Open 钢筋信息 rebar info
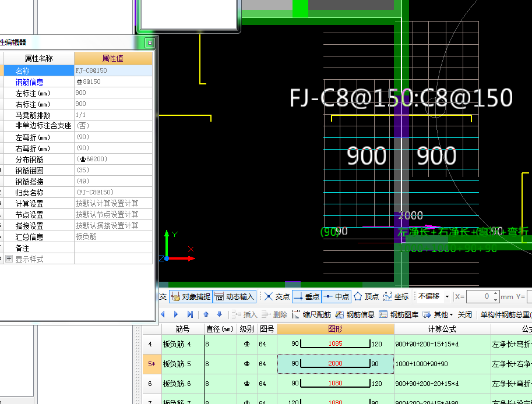532x404 pixels. click(x=355, y=314)
